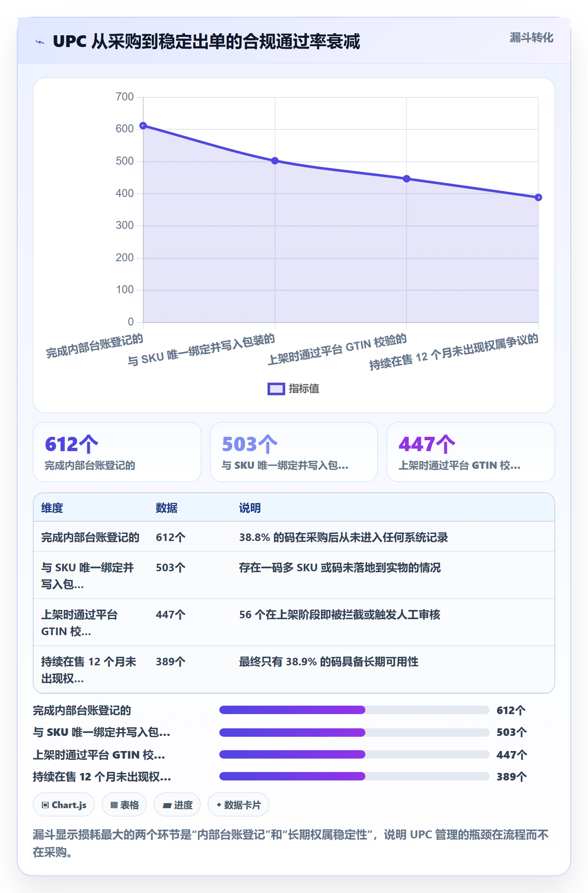
Task: Click the 700 y-axis tick label
Action: (125, 97)
